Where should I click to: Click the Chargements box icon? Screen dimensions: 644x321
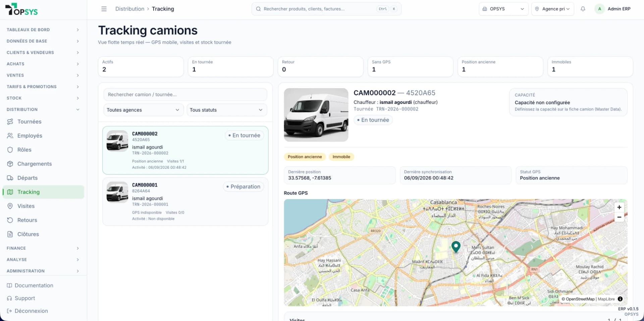click(10, 164)
